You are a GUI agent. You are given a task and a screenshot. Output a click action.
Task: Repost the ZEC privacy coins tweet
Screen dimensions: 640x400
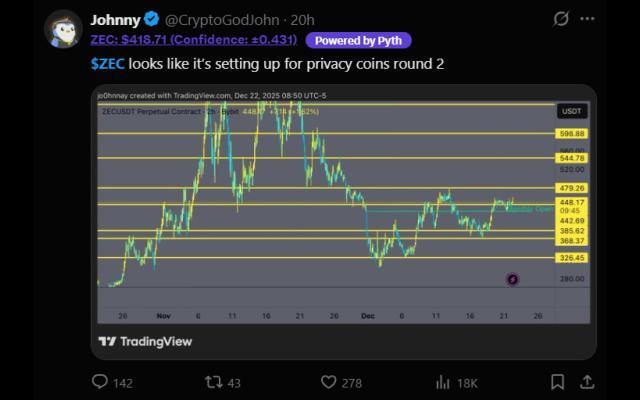[213, 381]
